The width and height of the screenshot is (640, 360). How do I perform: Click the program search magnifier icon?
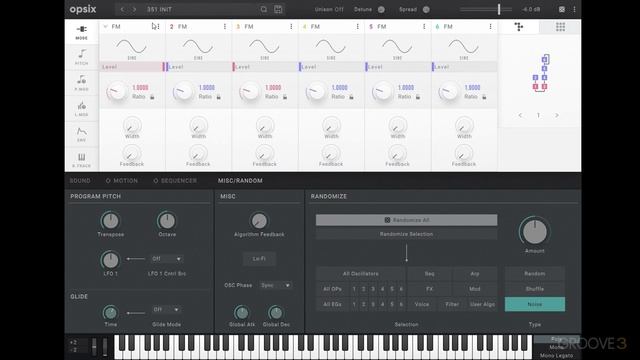[264, 9]
